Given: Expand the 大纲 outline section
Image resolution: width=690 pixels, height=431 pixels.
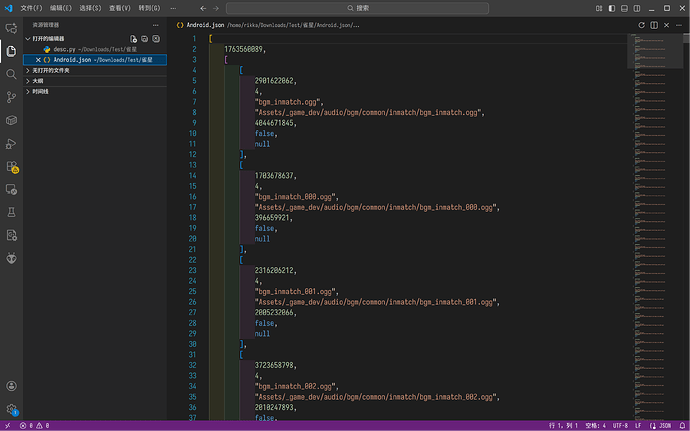Looking at the screenshot, I should click(38, 81).
